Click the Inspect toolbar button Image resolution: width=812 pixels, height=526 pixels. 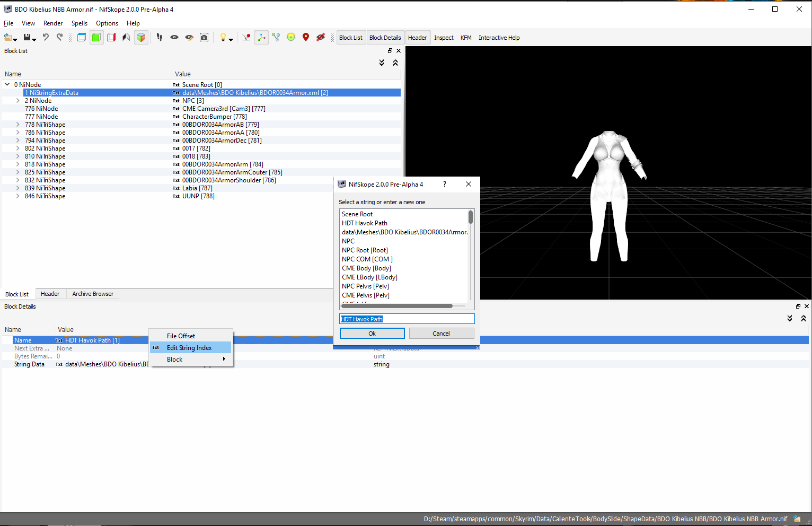point(444,38)
